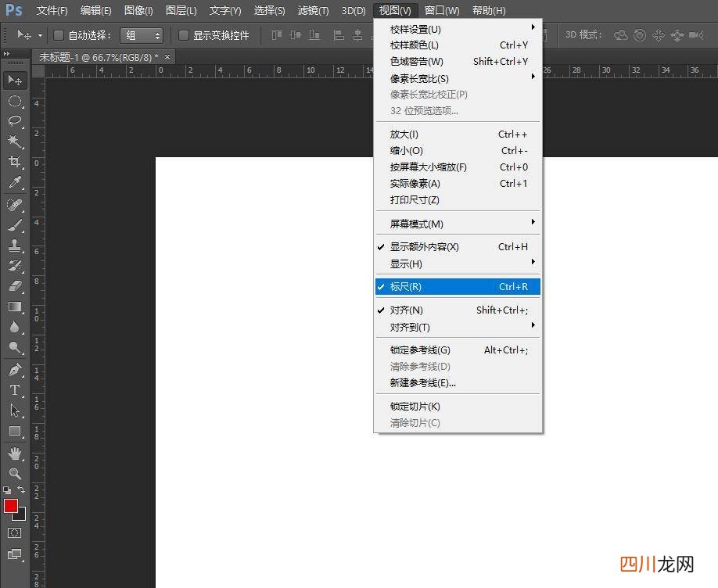Open the 组 auto-select dropdown

(142, 35)
